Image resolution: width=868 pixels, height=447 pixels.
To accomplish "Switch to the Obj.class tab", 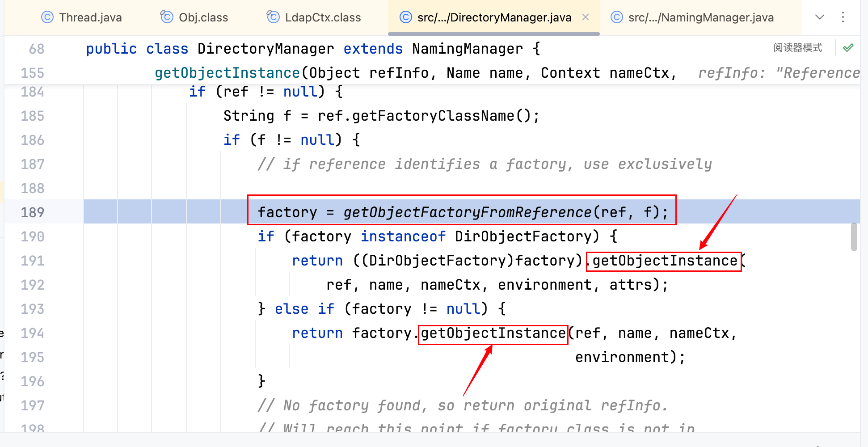I will pyautogui.click(x=203, y=17).
